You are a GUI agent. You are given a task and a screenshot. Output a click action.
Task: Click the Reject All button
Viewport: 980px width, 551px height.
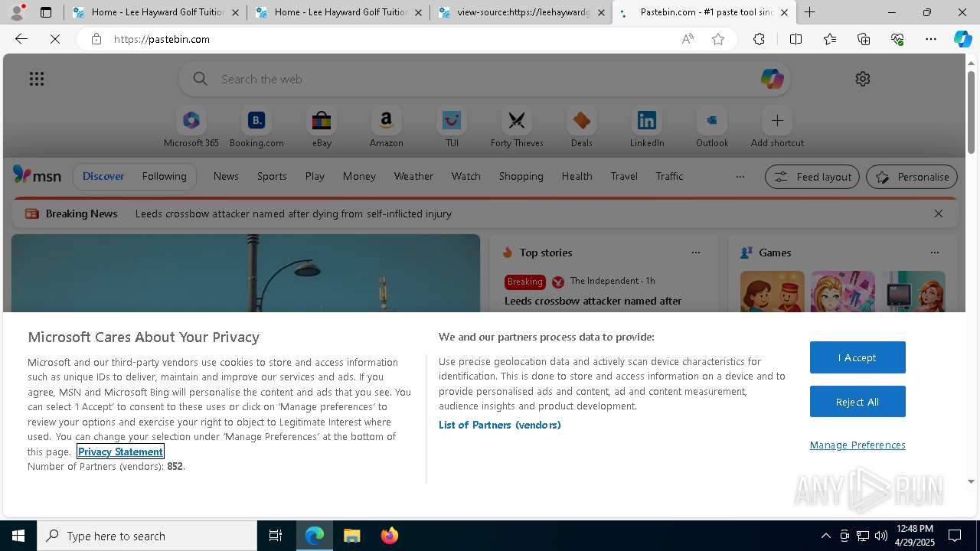point(857,402)
